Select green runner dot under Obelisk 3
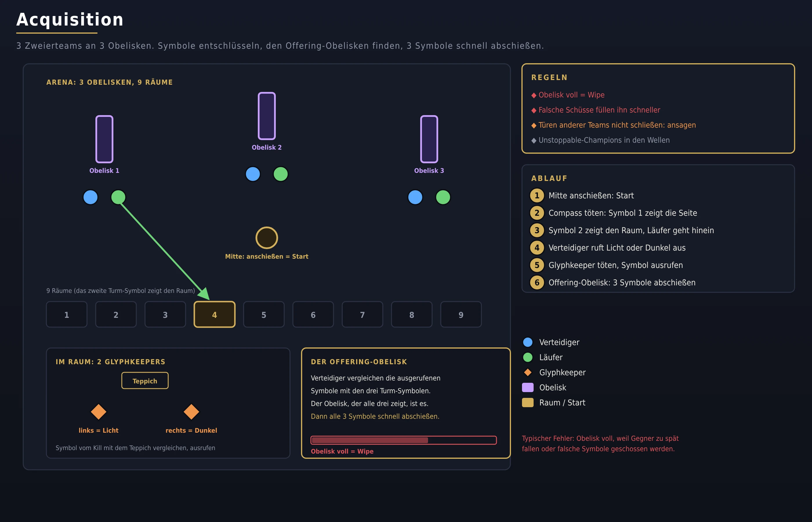The image size is (812, 522). (443, 197)
